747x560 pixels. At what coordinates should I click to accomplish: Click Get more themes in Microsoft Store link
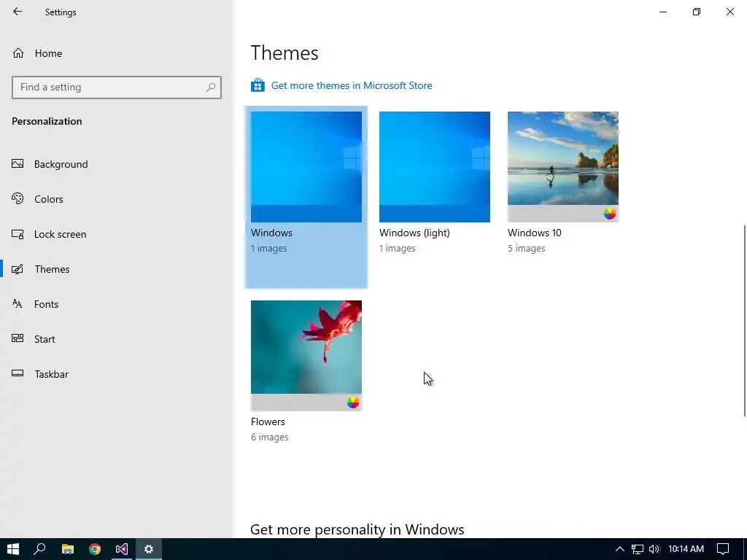[x=352, y=85]
